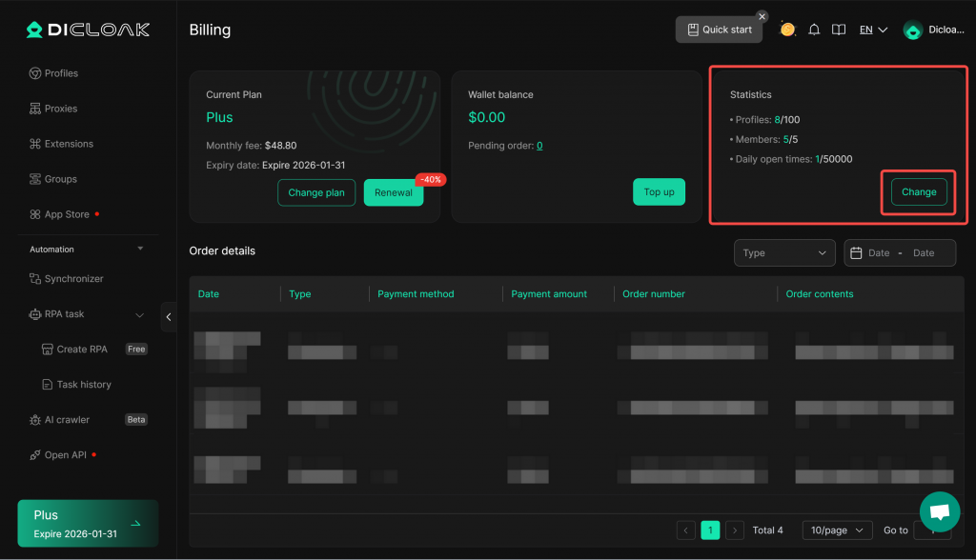Screen dimensions: 976x560
Task: Open the EN language dropdown
Action: (873, 30)
